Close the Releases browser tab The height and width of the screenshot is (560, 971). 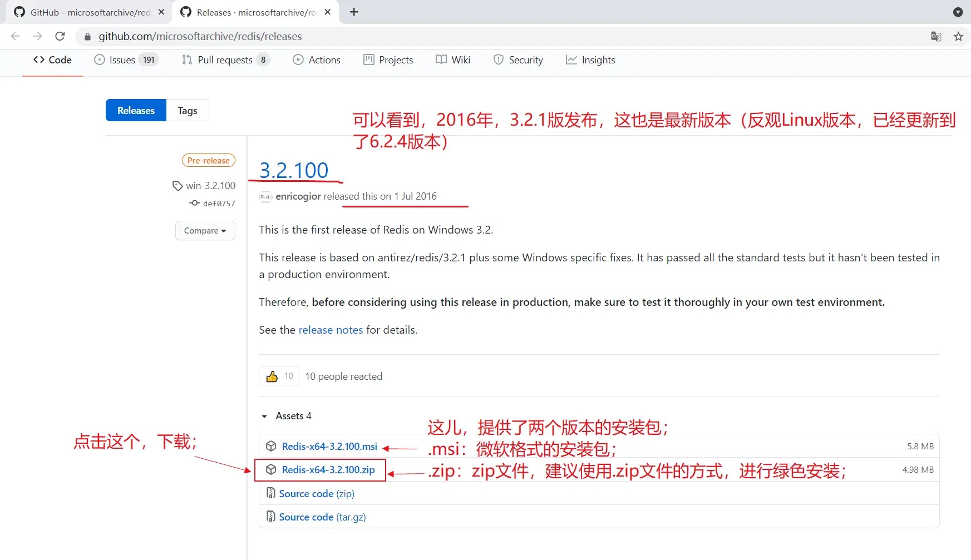[328, 12]
